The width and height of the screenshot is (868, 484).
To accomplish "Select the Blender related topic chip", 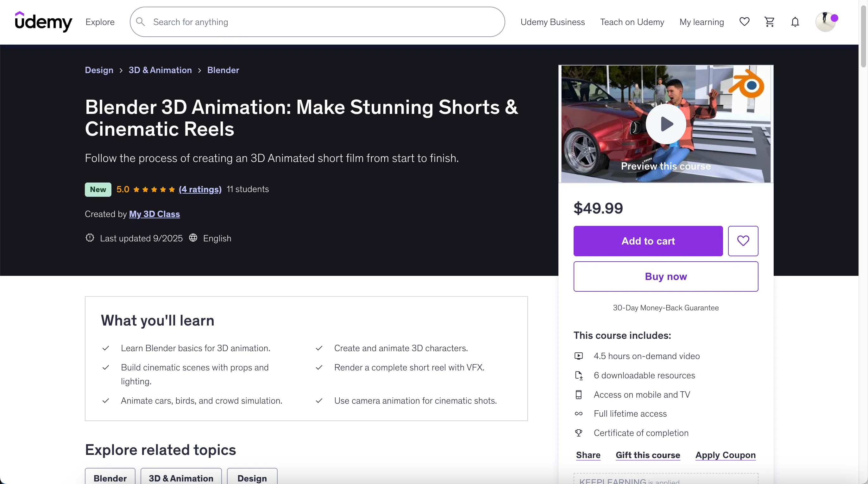I will click(x=110, y=478).
